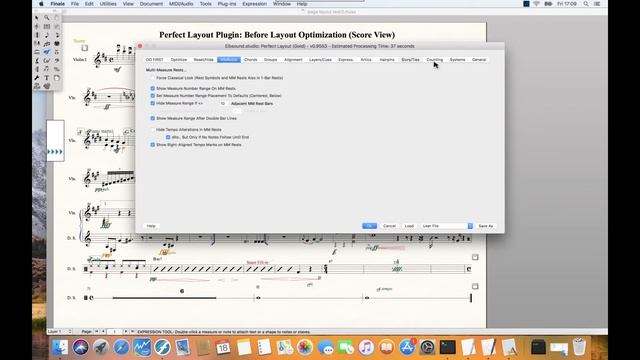Open System Preferences gear in Dock
Viewport: 640px width, 360px height.
pyautogui.click(x=427, y=347)
